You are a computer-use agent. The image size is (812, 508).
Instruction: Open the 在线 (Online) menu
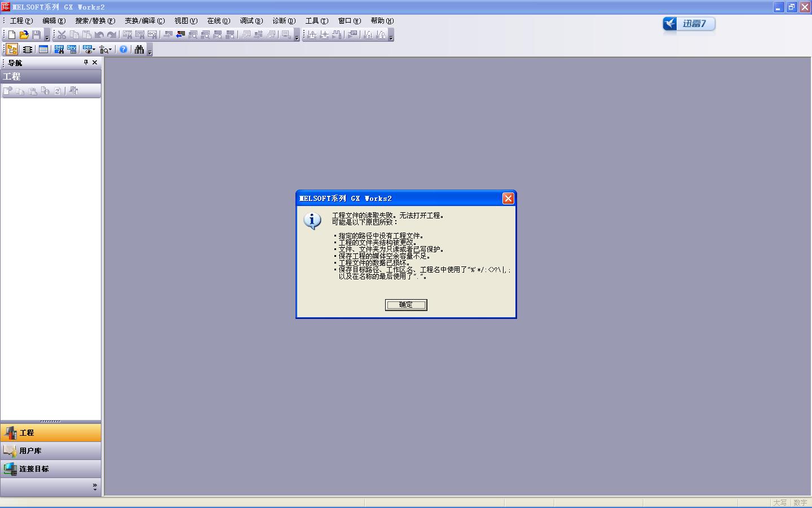coord(218,21)
